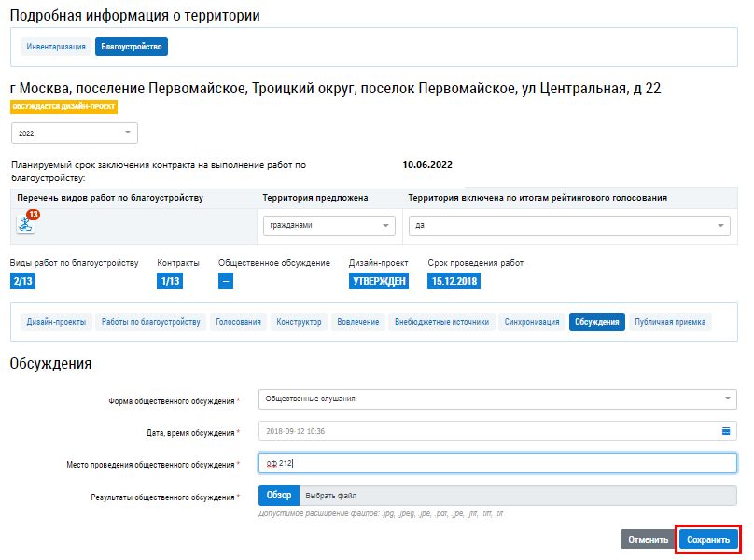
Task: Switch to the Конструктор tab
Action: point(299,322)
